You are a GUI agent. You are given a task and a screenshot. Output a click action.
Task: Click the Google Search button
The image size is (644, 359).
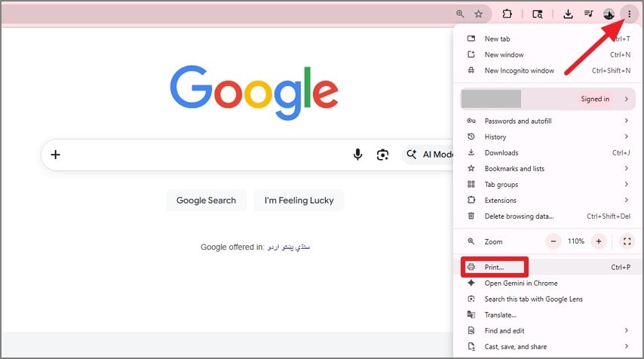click(x=206, y=201)
